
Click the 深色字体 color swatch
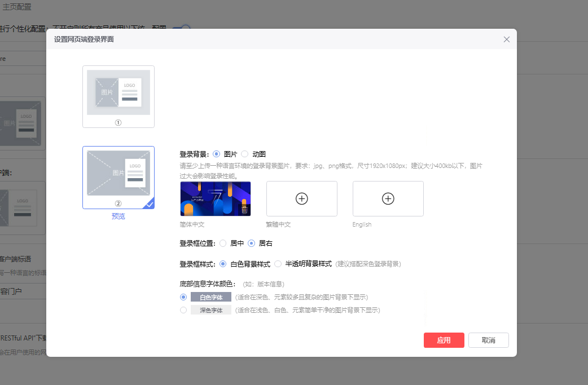coord(211,310)
